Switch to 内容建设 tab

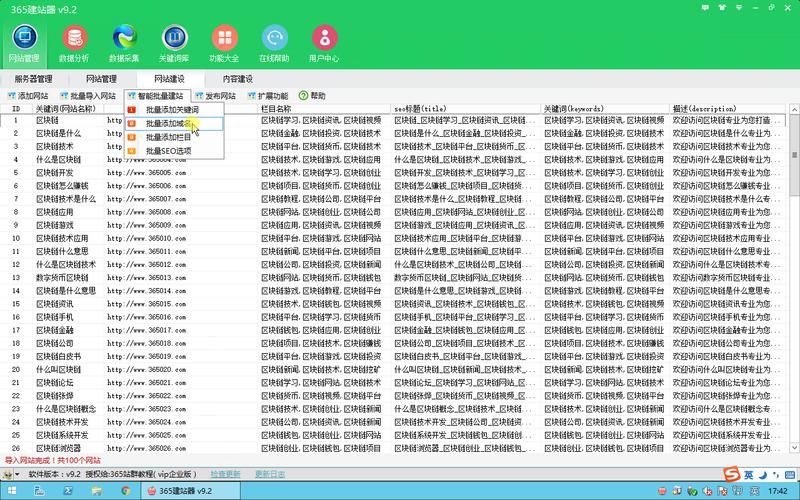tap(238, 79)
